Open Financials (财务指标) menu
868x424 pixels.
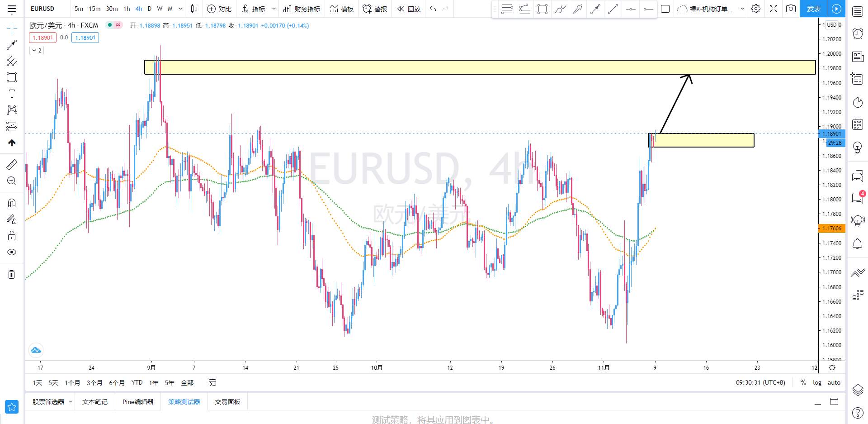click(302, 9)
